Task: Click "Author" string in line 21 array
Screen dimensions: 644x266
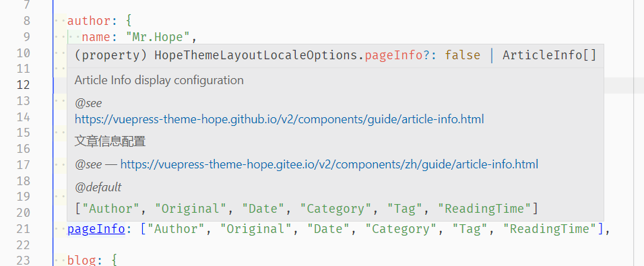Action: (x=176, y=229)
